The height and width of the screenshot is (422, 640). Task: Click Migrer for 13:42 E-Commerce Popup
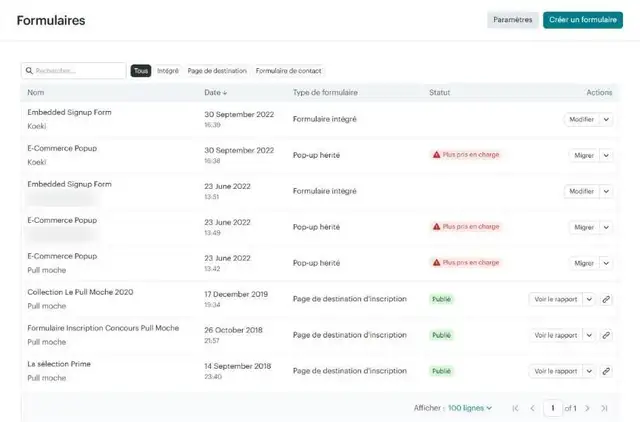[x=584, y=263]
